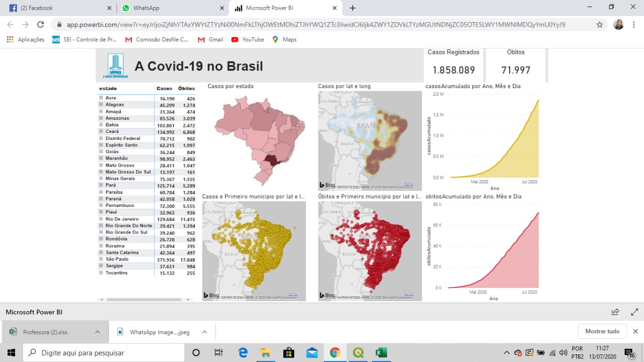Switch to the Facebook tab

point(58,8)
